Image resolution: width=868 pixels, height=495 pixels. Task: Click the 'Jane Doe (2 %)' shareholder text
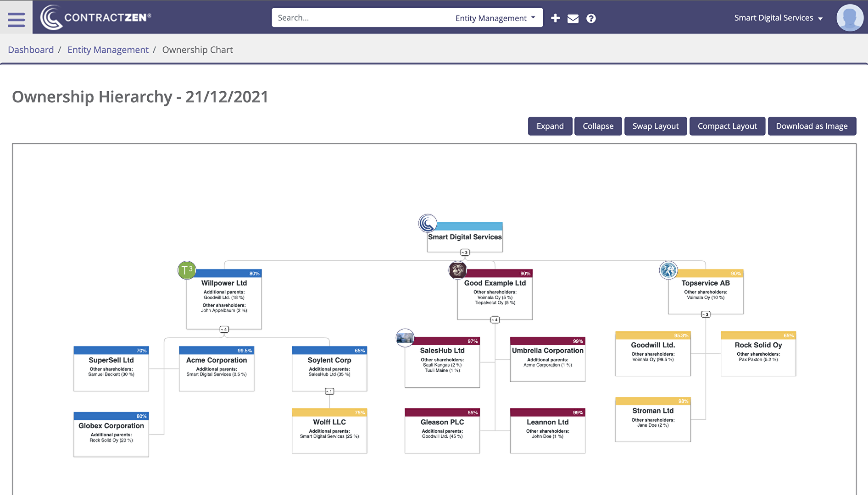point(653,425)
